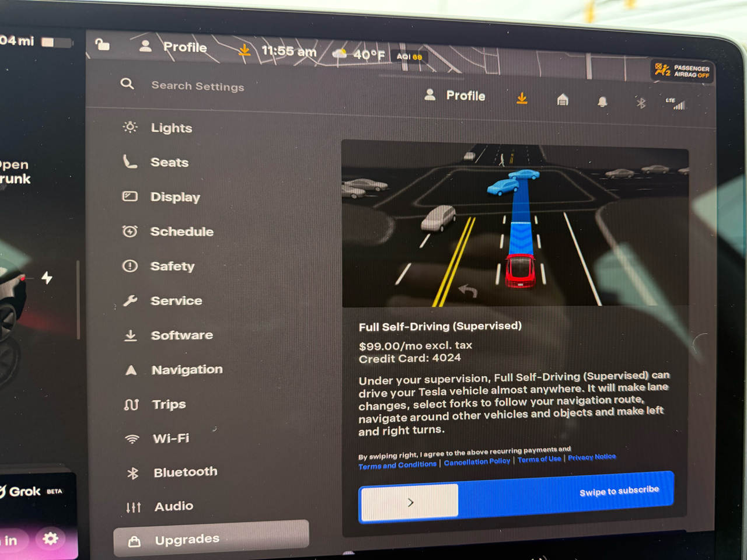Viewport: 747px width, 560px height.
Task: Select the Safety settings section
Action: (173, 266)
